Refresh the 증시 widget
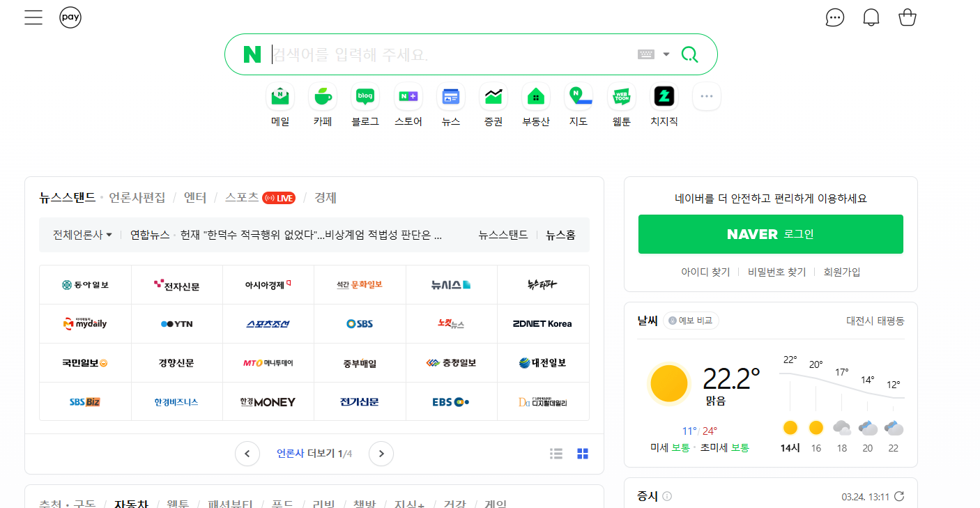This screenshot has height=508, width=980. [x=899, y=497]
